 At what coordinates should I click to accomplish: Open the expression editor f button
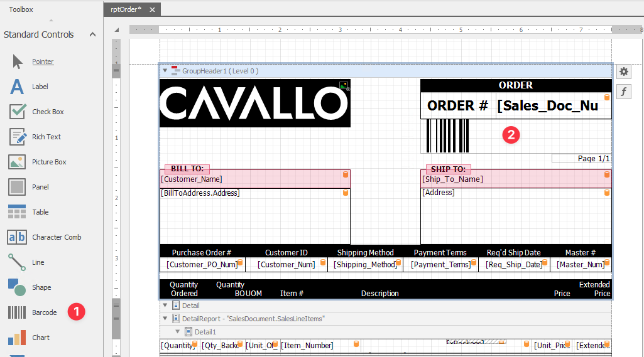(x=623, y=92)
